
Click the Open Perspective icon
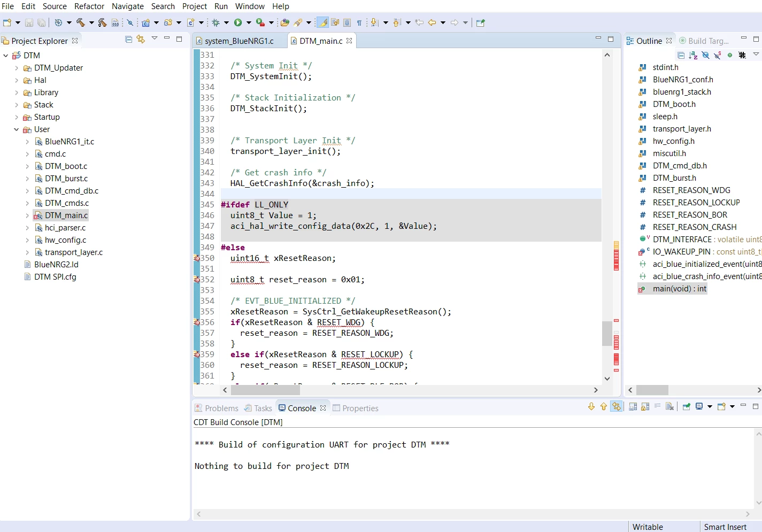(480, 22)
